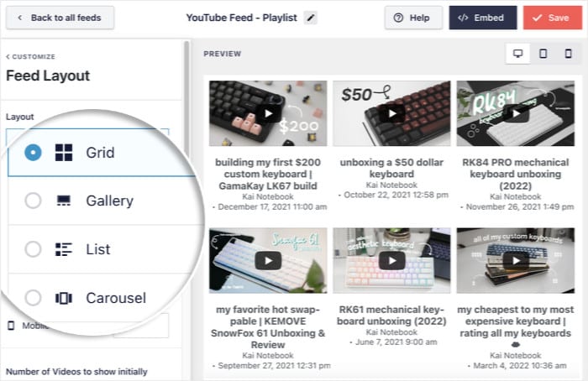
Task: Click title 'building my first $200 custom keyboard'
Action: pyautogui.click(x=268, y=174)
